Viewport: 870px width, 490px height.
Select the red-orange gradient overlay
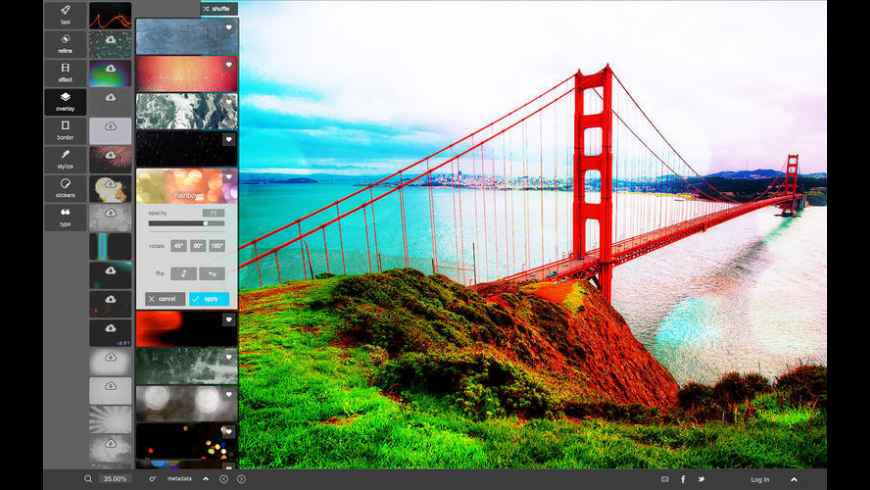(186, 74)
